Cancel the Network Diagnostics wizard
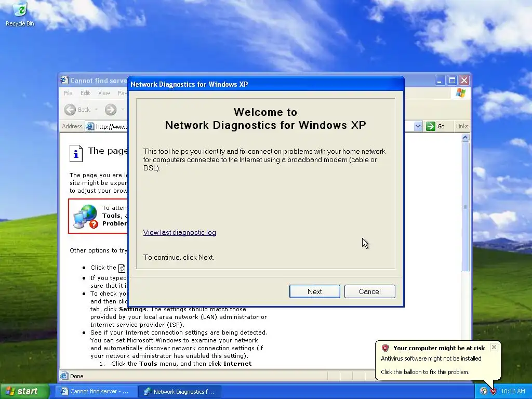The image size is (532, 399). coord(370,291)
